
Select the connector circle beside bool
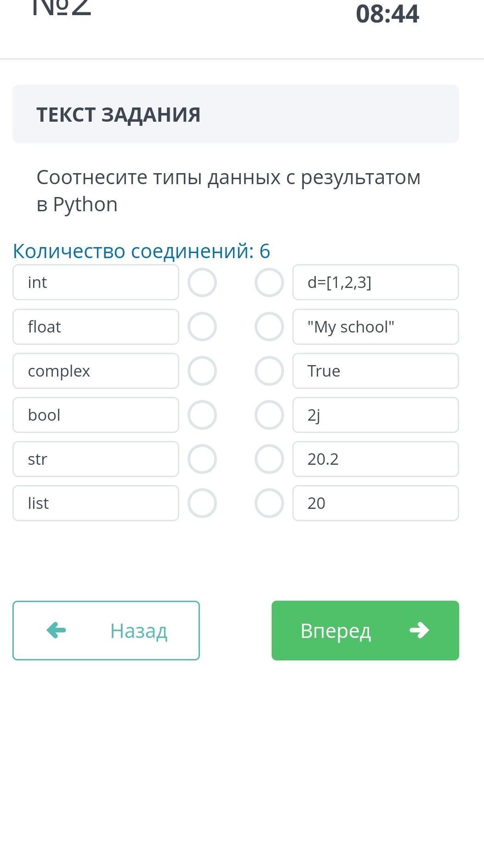point(202,415)
